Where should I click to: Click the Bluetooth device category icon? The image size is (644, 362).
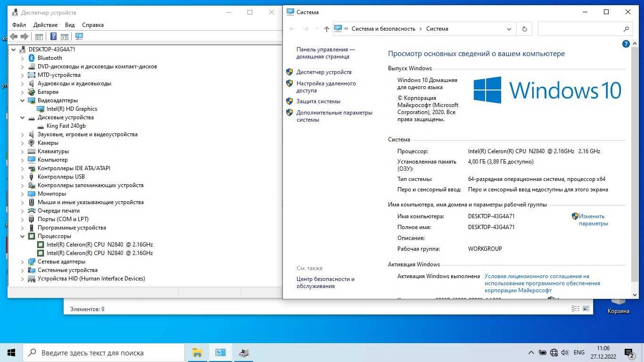click(32, 58)
